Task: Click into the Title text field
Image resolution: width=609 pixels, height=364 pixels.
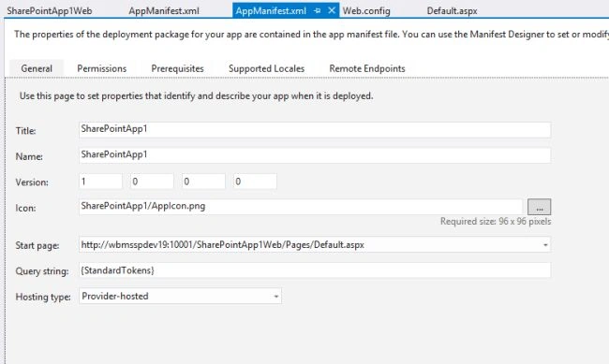Action: click(x=315, y=130)
